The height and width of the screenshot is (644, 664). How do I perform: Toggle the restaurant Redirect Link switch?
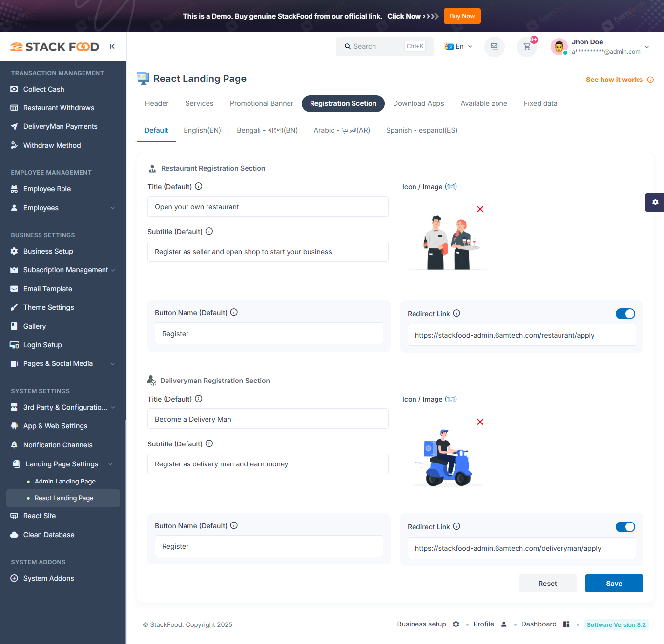click(625, 314)
